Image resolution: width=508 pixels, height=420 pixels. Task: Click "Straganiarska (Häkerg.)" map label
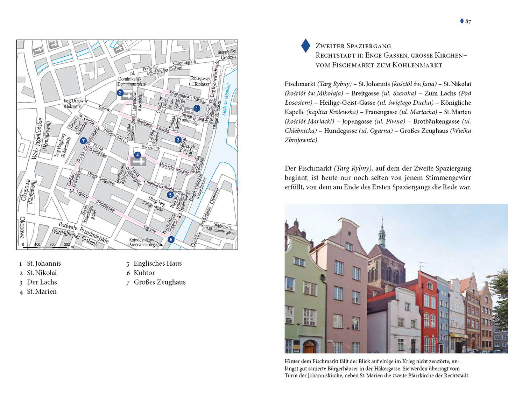pos(188,97)
